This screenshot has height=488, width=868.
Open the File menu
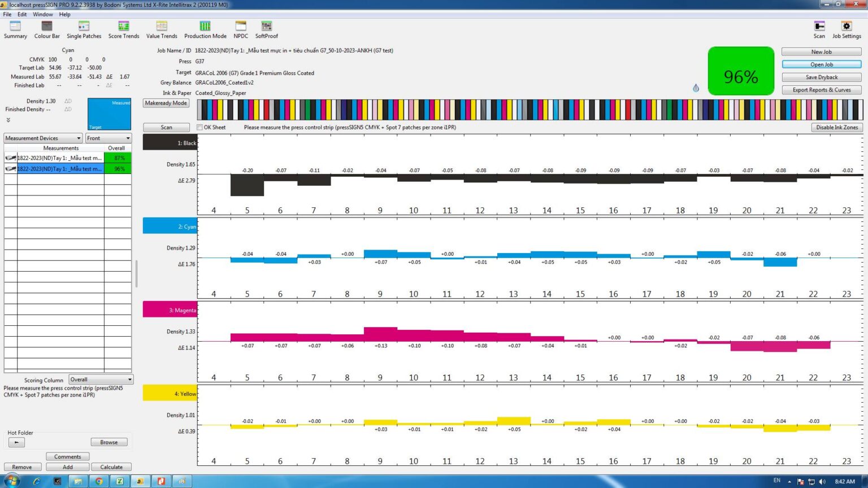coord(7,14)
